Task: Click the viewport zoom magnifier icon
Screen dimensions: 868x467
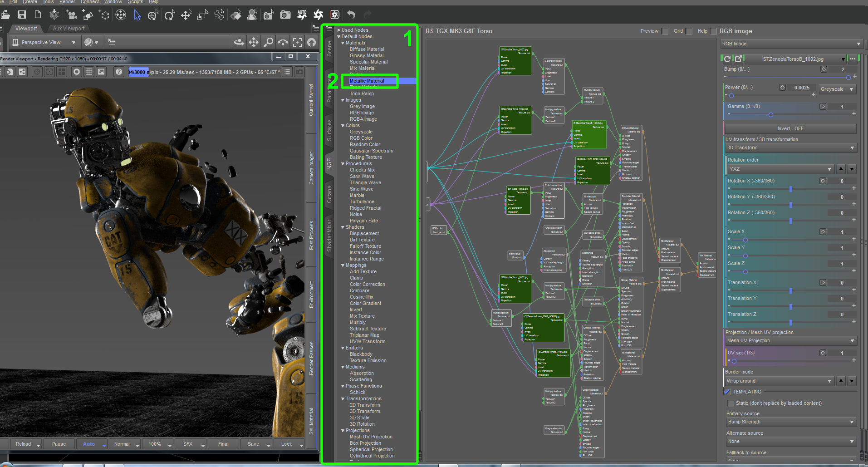Action: 268,42
